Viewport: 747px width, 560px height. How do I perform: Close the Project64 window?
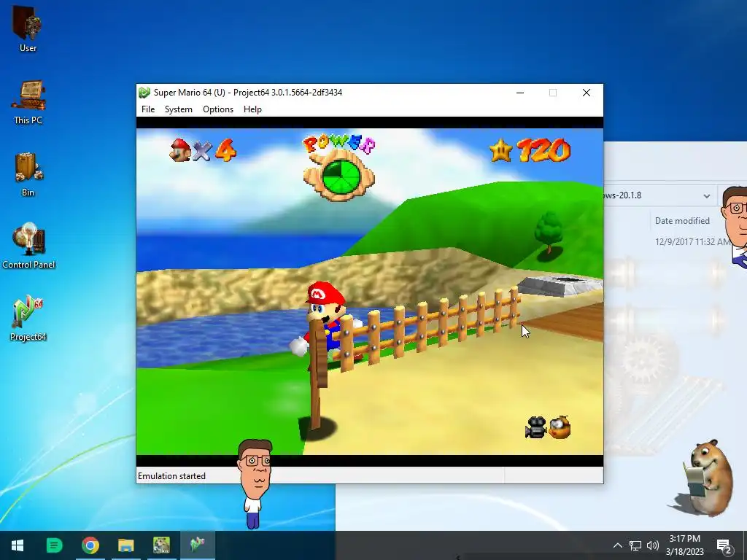[587, 93]
